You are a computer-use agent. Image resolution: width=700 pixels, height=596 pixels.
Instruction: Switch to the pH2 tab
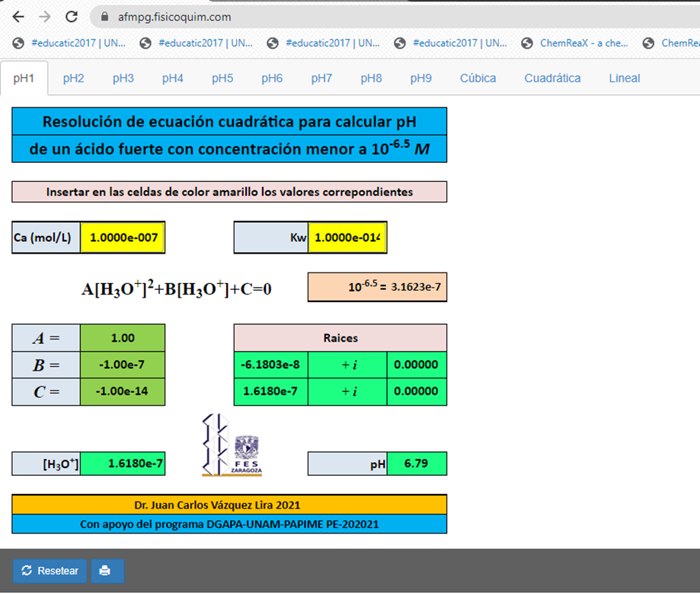click(73, 78)
